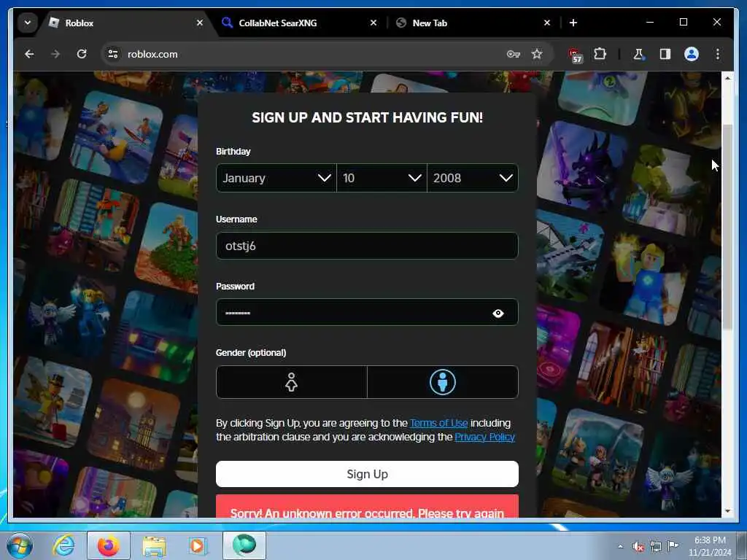Viewport: 747px width, 560px height.
Task: Open the birthday month dropdown showing January
Action: pos(276,178)
